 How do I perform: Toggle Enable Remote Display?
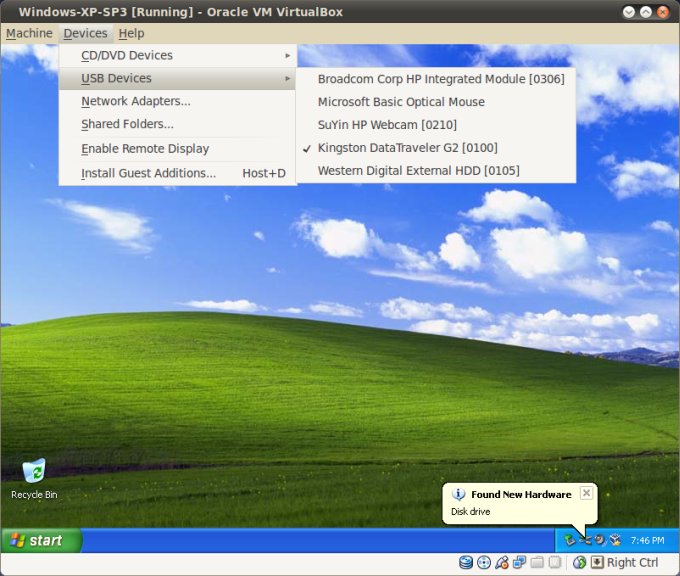[177, 149]
